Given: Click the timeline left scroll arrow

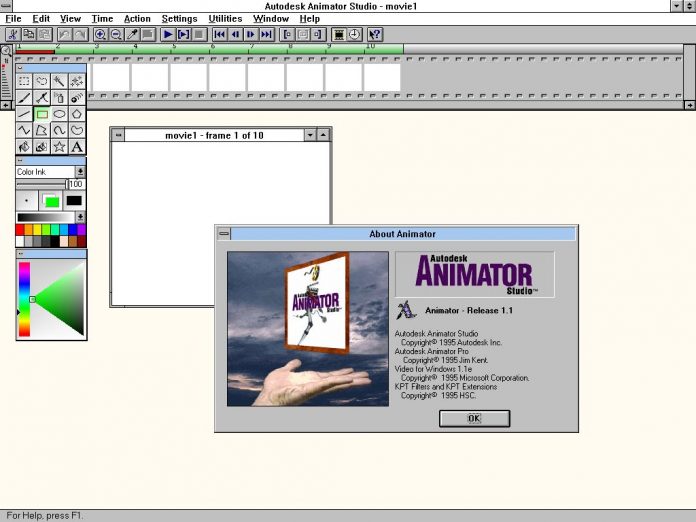Looking at the screenshot, I should (x=5, y=105).
